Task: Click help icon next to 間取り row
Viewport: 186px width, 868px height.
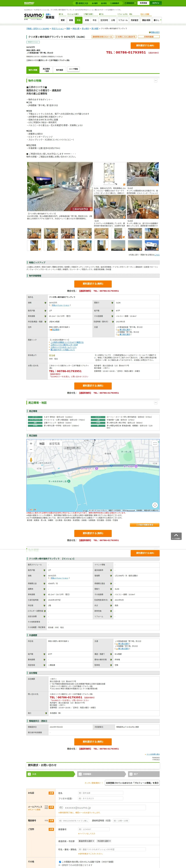Action: 112,303
